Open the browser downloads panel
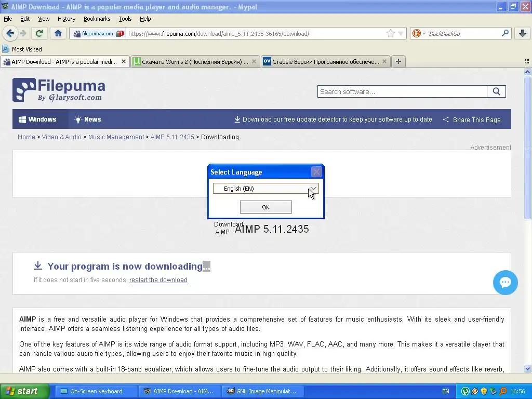Image resolution: width=532 pixels, height=399 pixels. coord(523,33)
